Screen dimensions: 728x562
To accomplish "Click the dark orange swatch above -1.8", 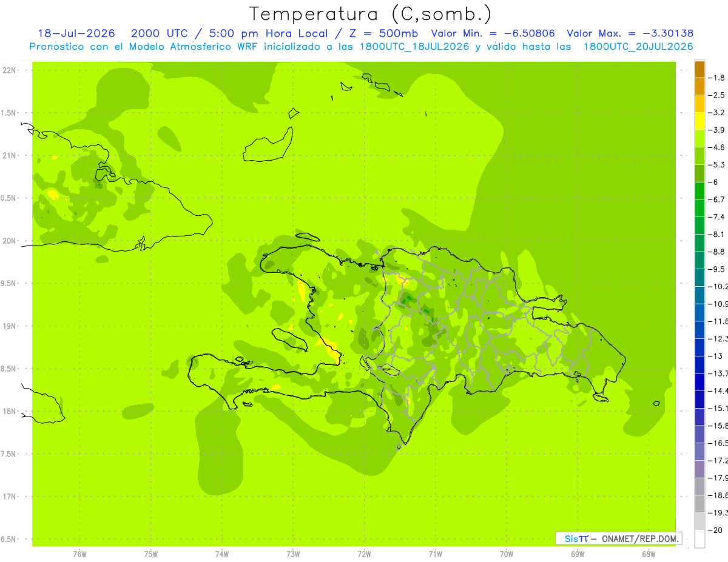I will (x=699, y=69).
